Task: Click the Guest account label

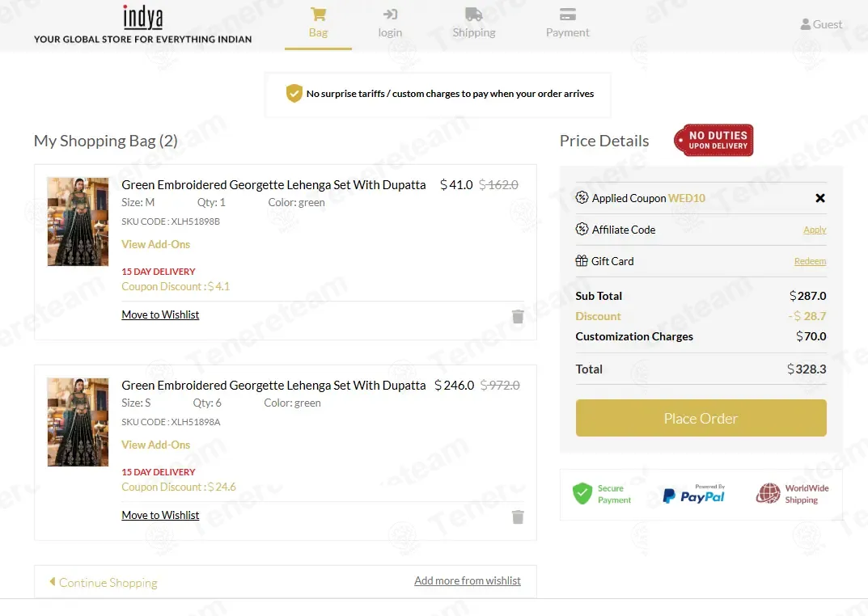Action: pyautogui.click(x=827, y=24)
